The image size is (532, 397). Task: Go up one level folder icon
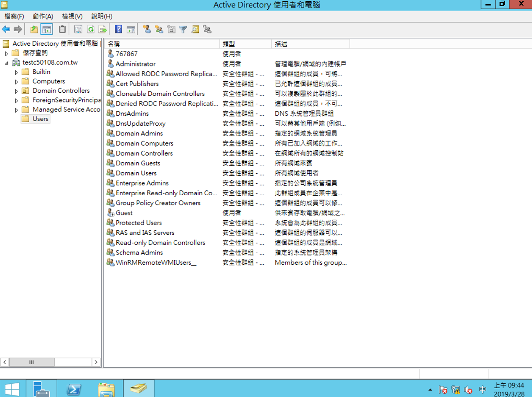[x=34, y=29]
